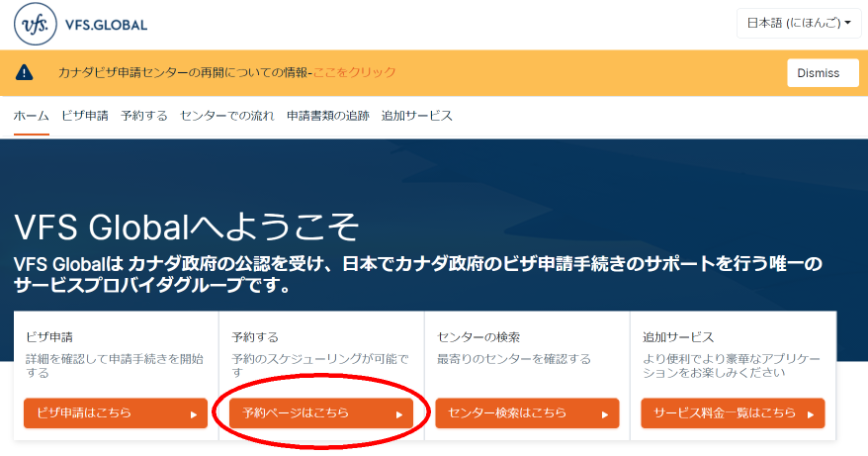
Task: Click the センター検索はこちら button
Action: click(527, 413)
